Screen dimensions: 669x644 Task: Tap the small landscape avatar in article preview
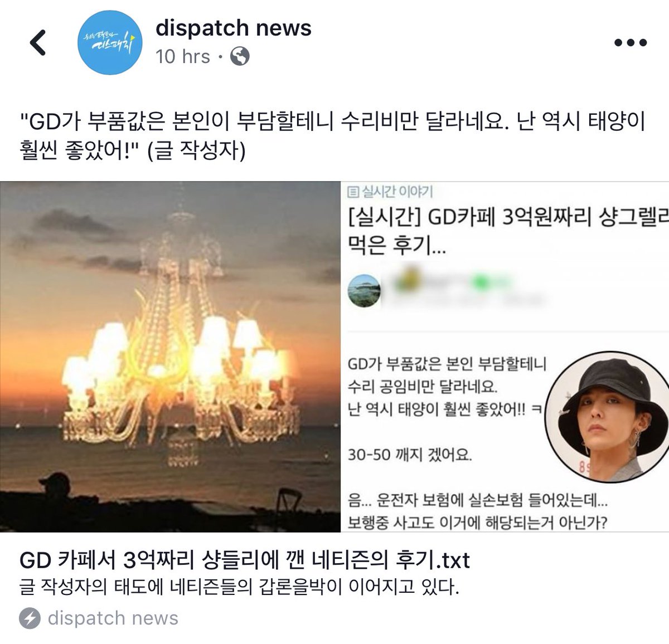364,290
